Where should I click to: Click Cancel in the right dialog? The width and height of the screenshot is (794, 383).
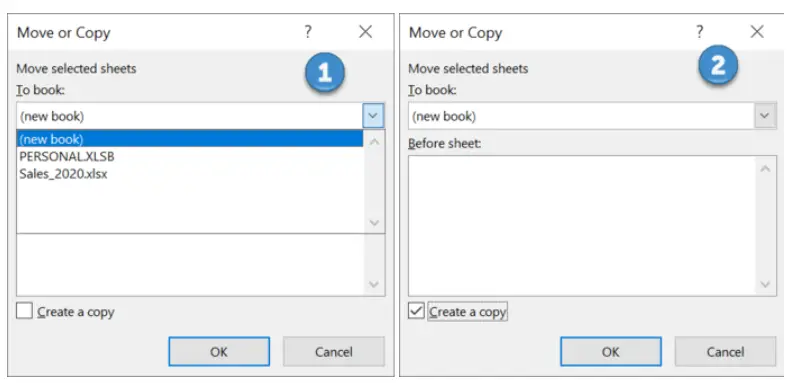(726, 352)
